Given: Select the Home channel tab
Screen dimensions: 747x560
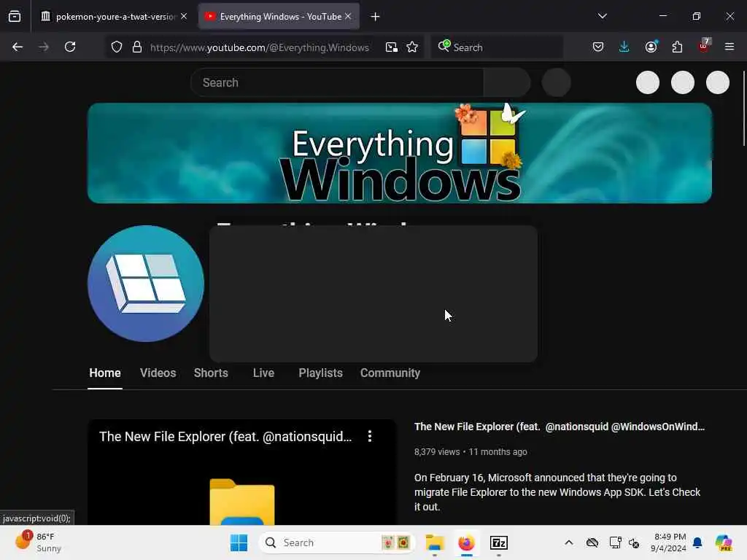Looking at the screenshot, I should (x=105, y=373).
